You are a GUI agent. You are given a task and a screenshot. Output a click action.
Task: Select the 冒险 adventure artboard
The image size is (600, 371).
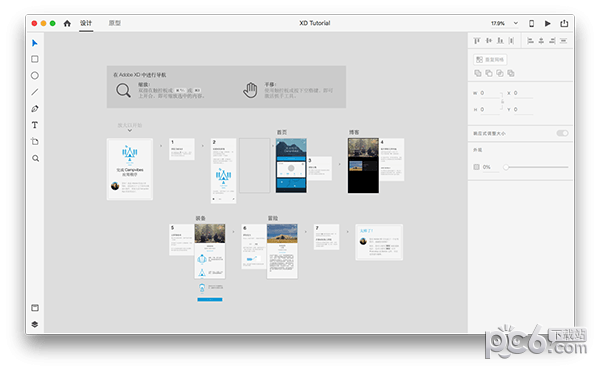pyautogui.click(x=282, y=251)
